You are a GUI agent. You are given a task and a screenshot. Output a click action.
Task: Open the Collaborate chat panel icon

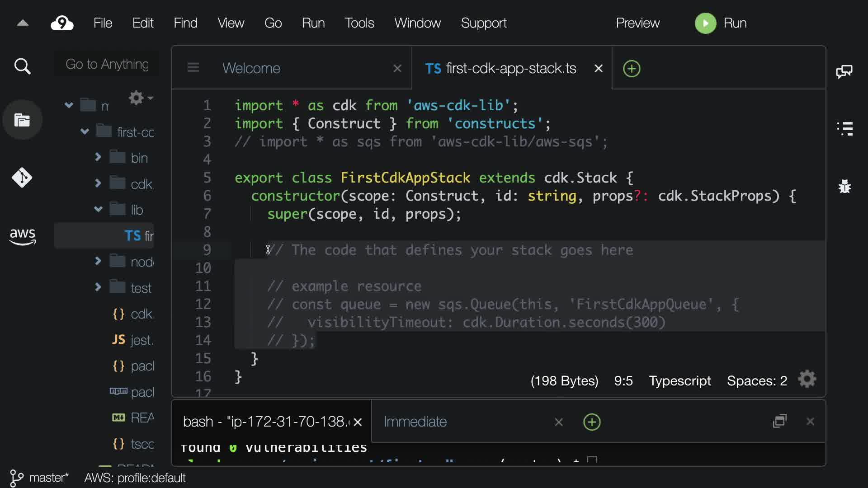point(844,71)
